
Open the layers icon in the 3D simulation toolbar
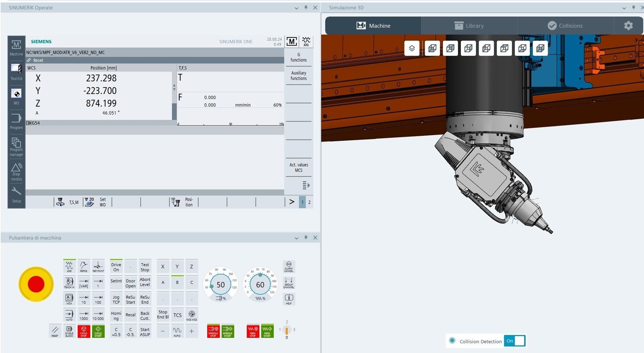pyautogui.click(x=412, y=48)
